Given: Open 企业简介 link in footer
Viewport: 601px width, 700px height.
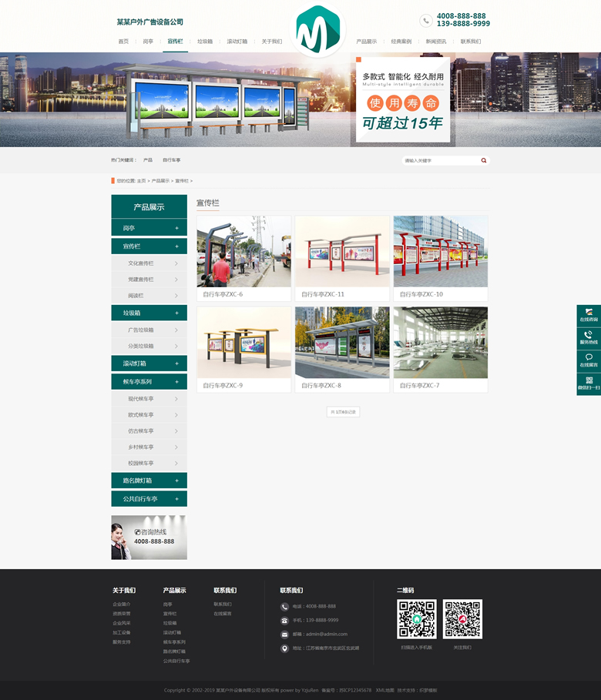Looking at the screenshot, I should [122, 605].
